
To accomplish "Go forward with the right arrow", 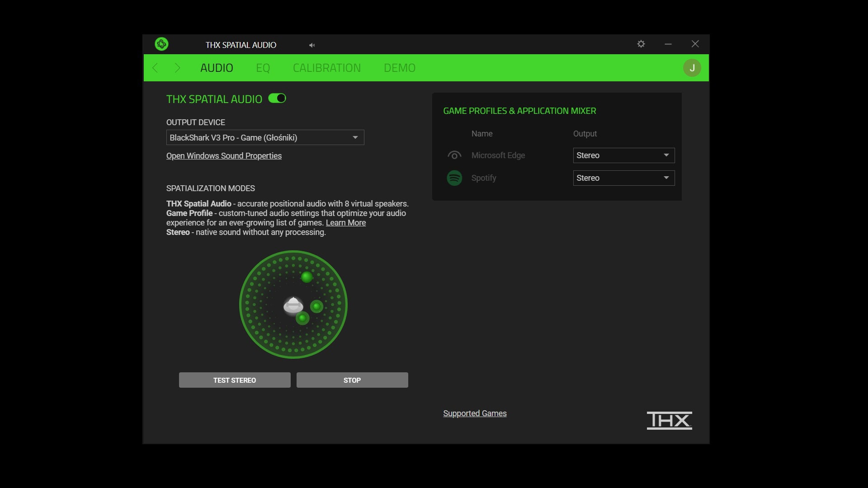I will tap(177, 68).
